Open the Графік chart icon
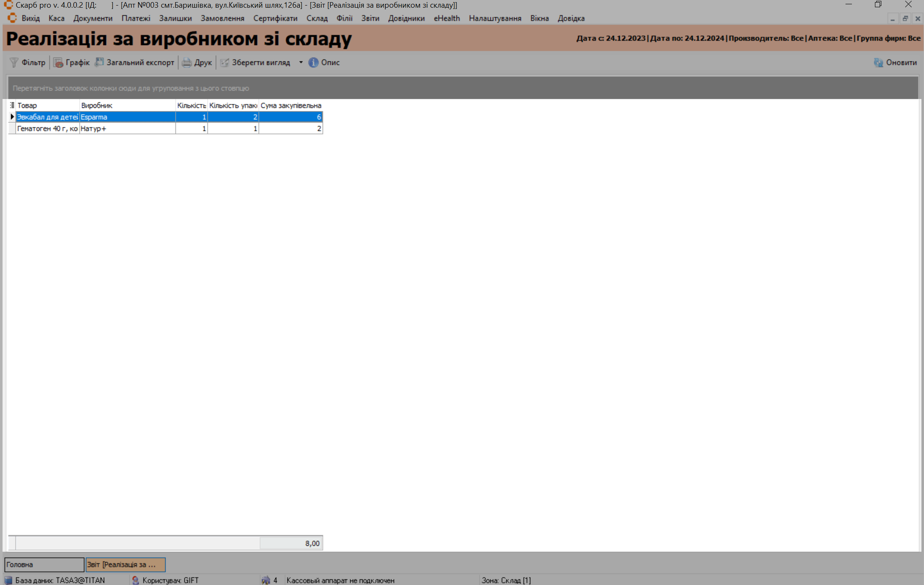The height and width of the screenshot is (585, 924). [x=58, y=63]
